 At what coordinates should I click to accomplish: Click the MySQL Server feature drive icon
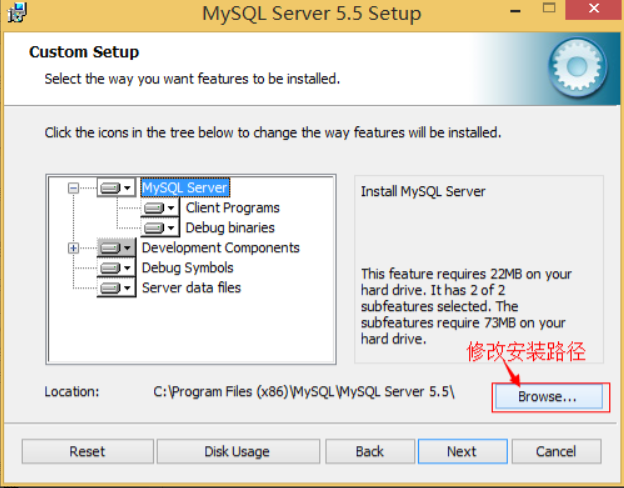point(110,187)
